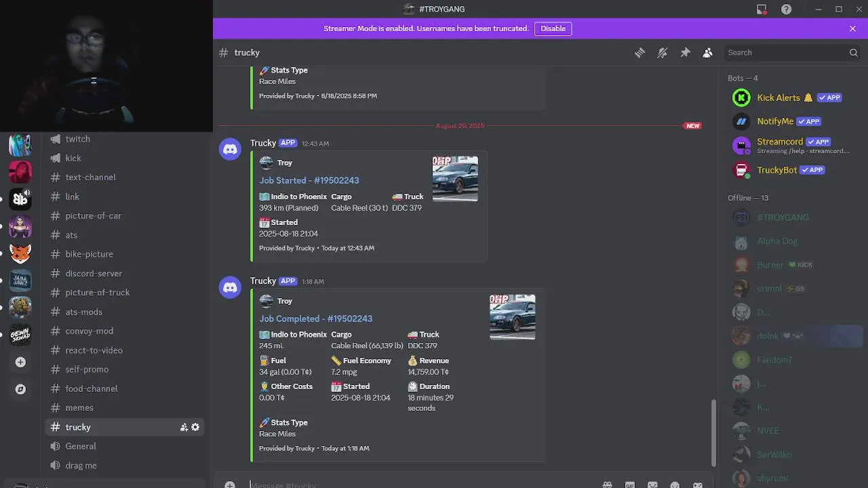The image size is (868, 488).
Task: Open the server icon with speaker badge
Action: coord(20,199)
